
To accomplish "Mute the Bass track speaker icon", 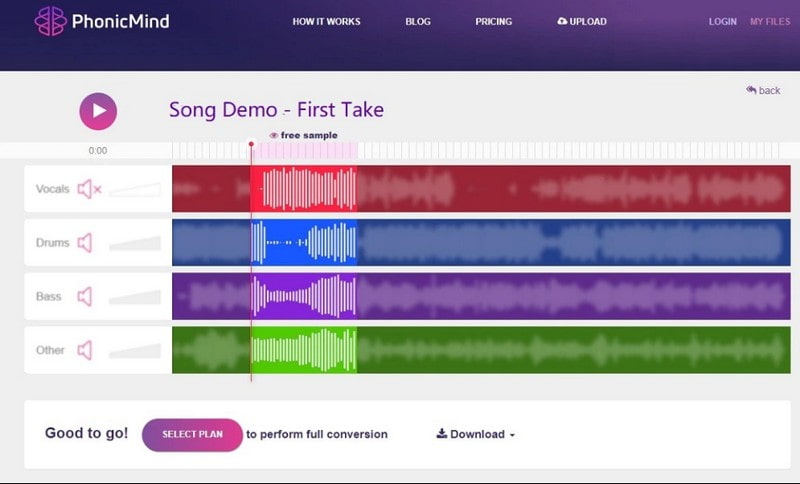I will pos(85,297).
